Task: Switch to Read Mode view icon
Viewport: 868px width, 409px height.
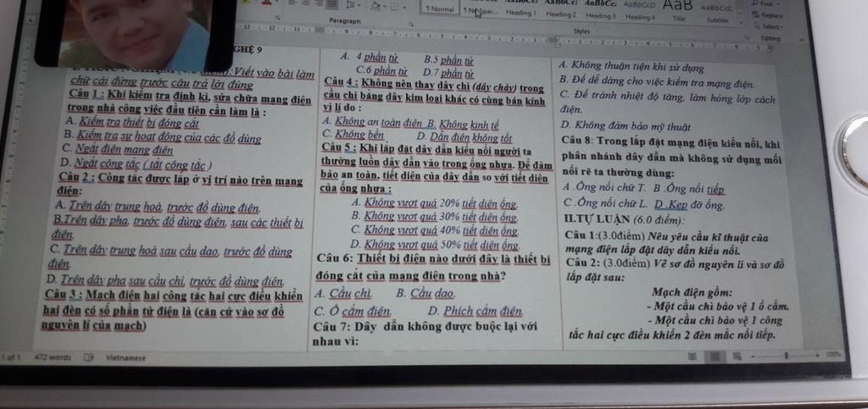Action: 692,356
